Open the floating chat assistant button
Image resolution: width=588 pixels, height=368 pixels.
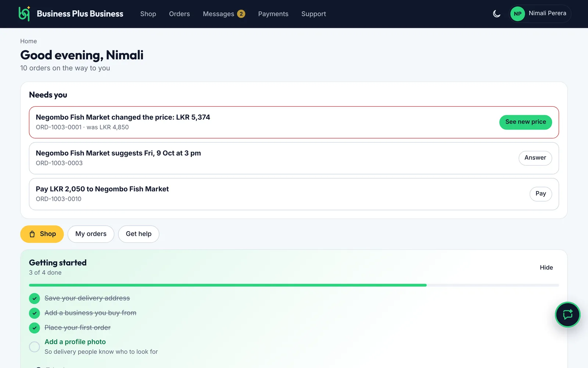pos(567,315)
